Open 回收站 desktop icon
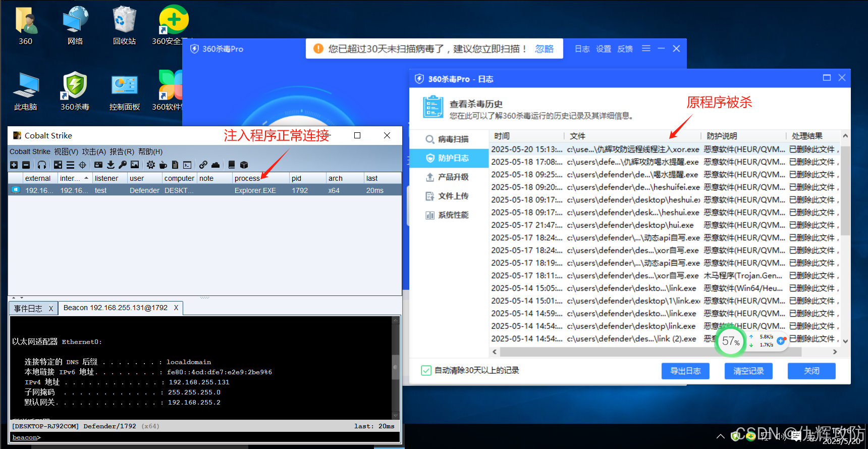Viewport: 868px width, 449px height. coord(124,25)
